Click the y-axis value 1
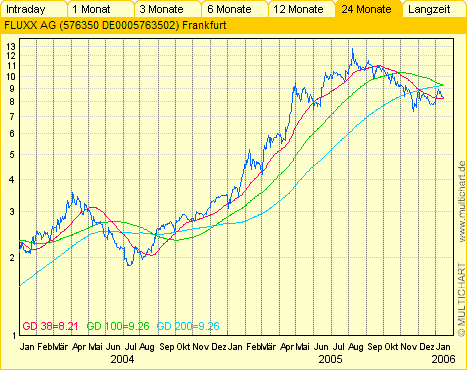Screen dimensions: 467x370 pyautogui.click(x=14, y=335)
